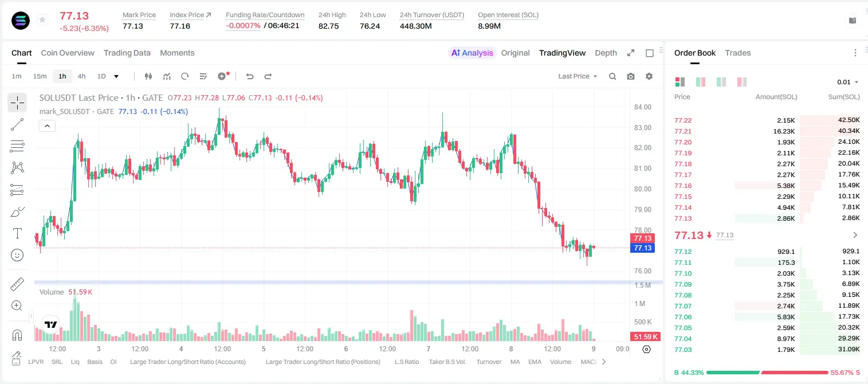Screen dimensions: 868x384
Task: Open chart settings gear icon
Action: (649, 76)
